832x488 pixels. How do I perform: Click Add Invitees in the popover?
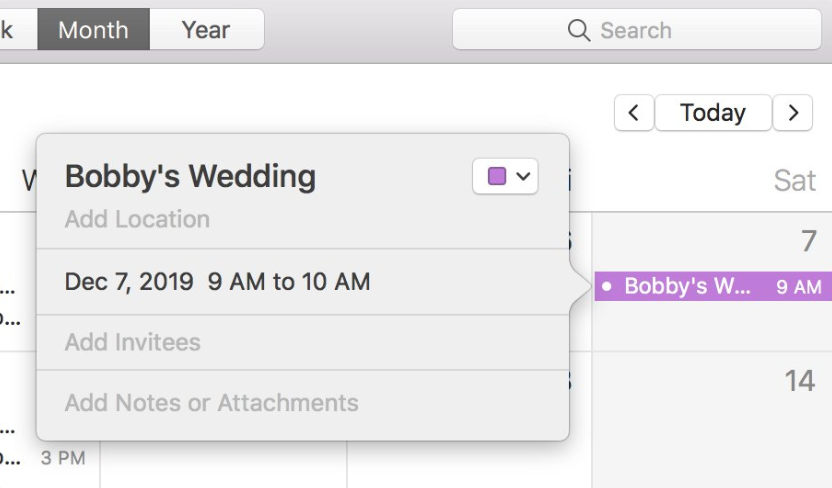pos(132,342)
